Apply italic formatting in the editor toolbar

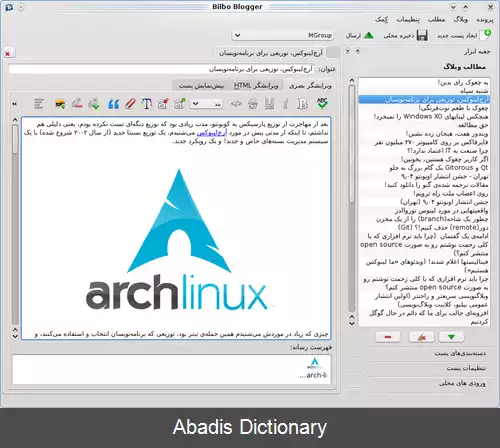tap(285, 104)
